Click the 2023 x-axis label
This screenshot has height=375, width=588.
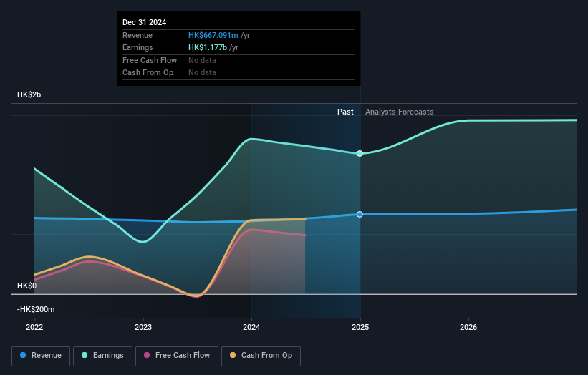143,327
